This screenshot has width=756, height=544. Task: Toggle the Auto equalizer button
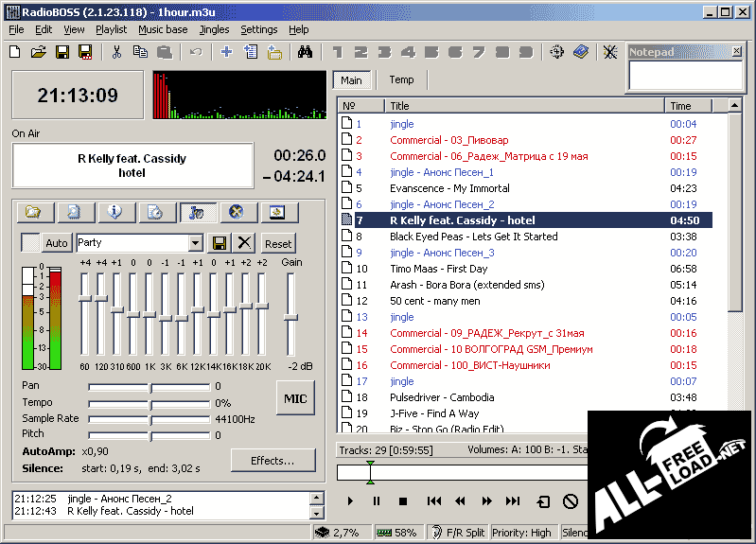(57, 243)
